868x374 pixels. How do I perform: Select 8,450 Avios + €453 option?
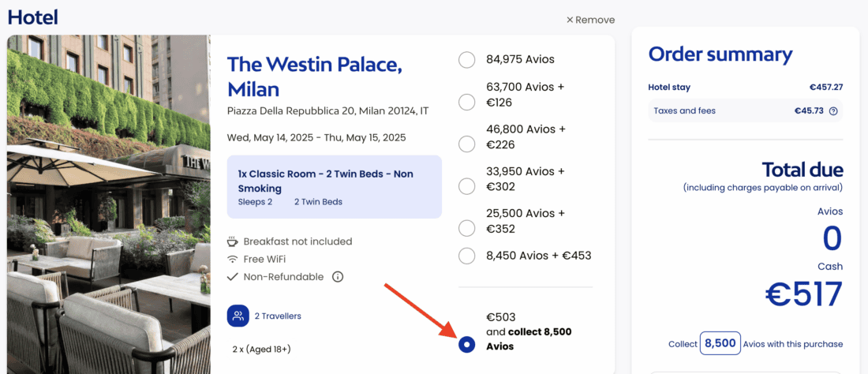(x=466, y=256)
